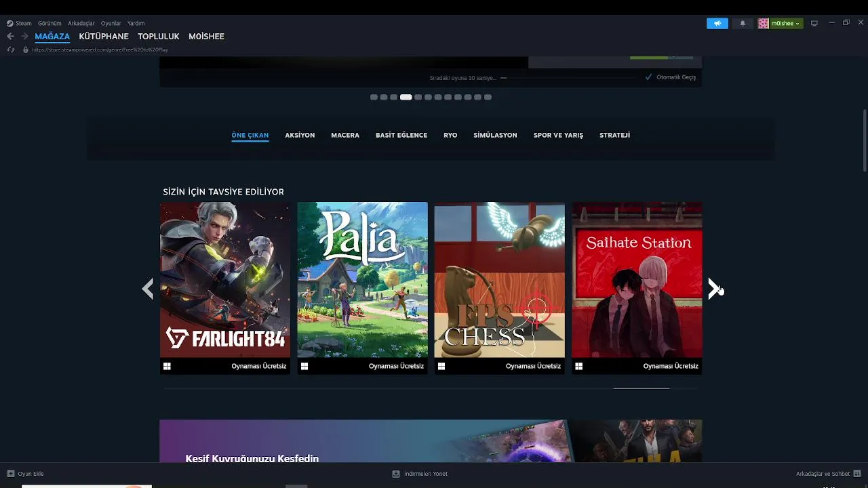The width and height of the screenshot is (868, 488).
Task: Click Windows icon under Palia
Action: coord(304,366)
